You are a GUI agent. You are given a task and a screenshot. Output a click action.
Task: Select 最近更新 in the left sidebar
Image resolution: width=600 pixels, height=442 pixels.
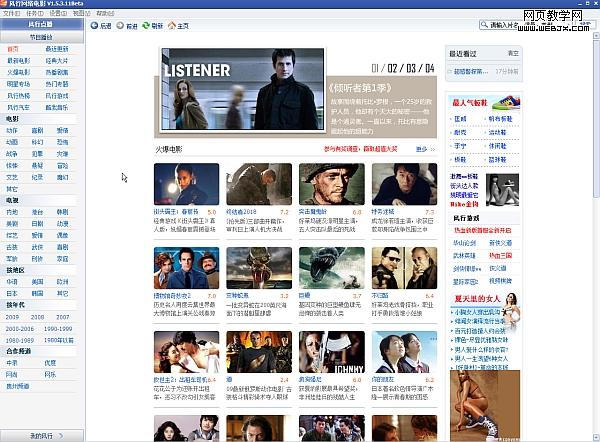[x=56, y=48]
